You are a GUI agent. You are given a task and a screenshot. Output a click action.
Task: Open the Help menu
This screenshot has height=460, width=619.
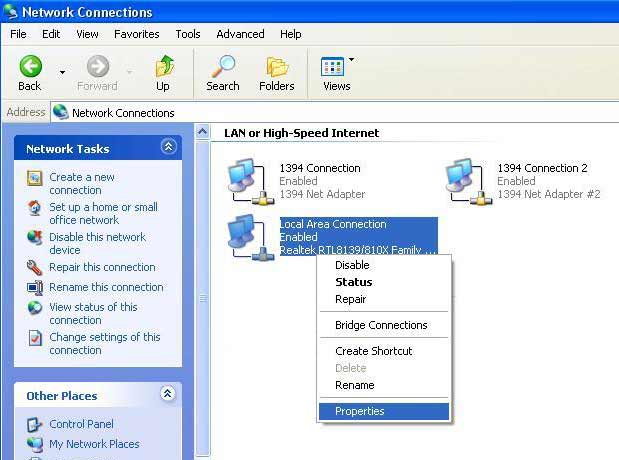click(x=291, y=34)
